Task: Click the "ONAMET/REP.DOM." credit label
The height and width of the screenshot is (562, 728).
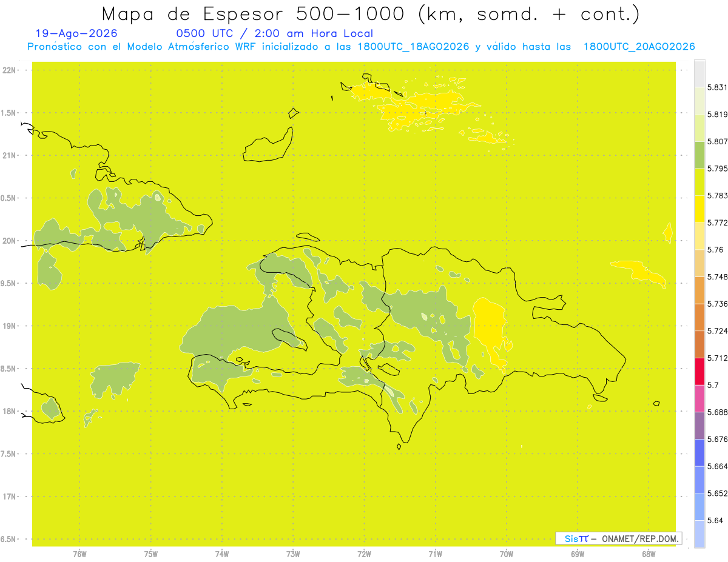Action: click(x=641, y=538)
